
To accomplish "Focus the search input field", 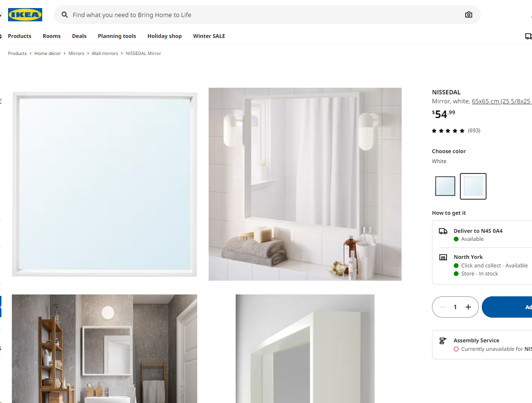I will point(267,15).
